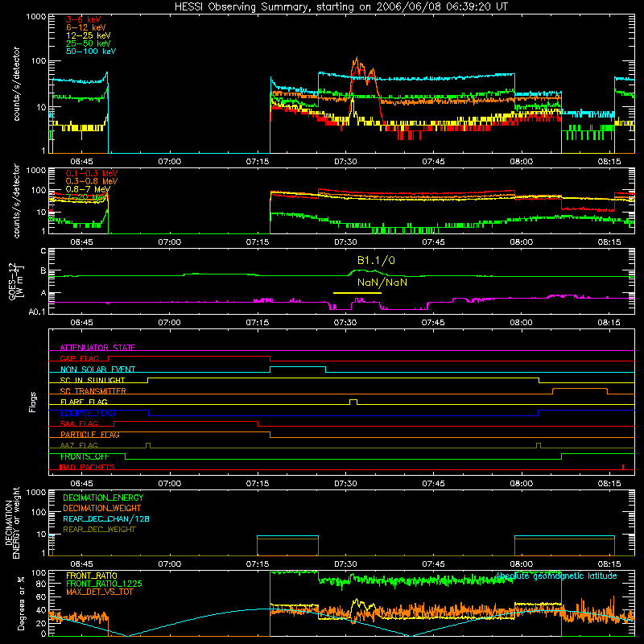Click the SAA_FLAG label
The width and height of the screenshot is (644, 644).
[x=79, y=423]
